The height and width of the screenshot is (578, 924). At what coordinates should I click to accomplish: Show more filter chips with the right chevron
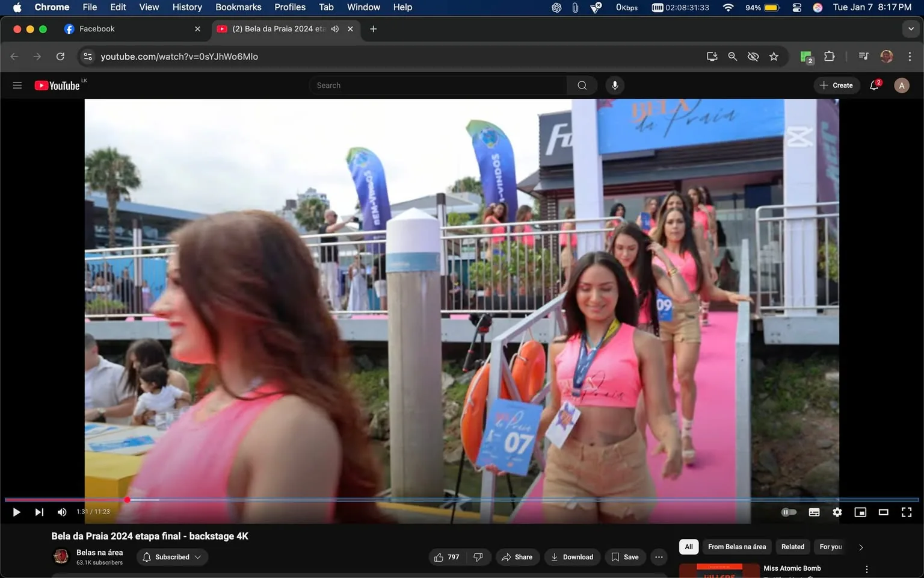pos(860,547)
